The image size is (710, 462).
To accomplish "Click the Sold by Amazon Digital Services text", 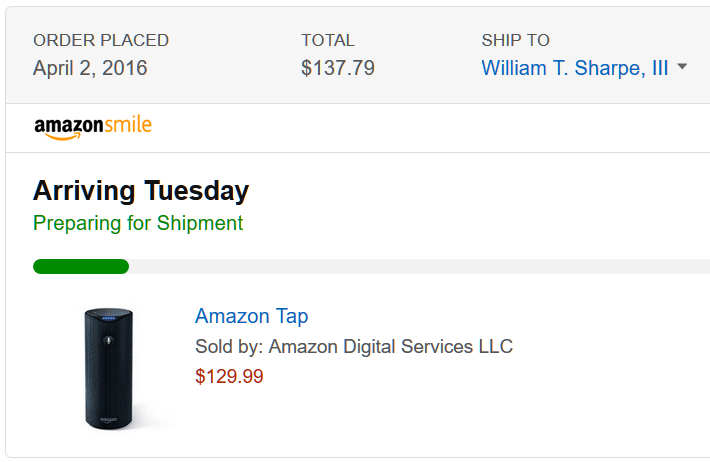I will (x=353, y=347).
